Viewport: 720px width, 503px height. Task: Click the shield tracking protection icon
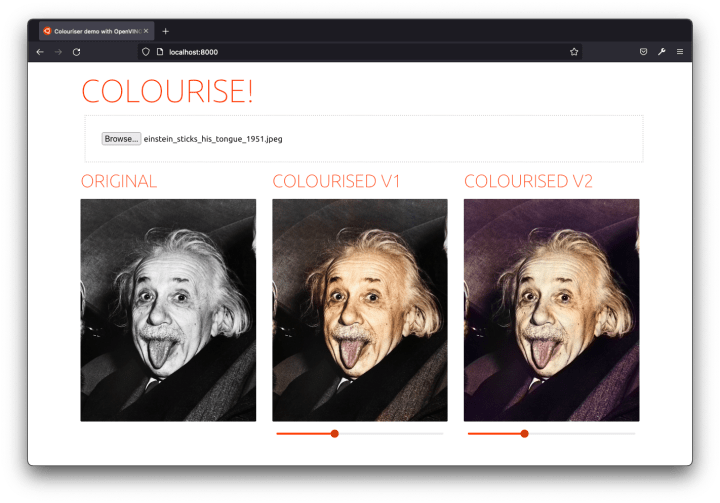tap(145, 51)
